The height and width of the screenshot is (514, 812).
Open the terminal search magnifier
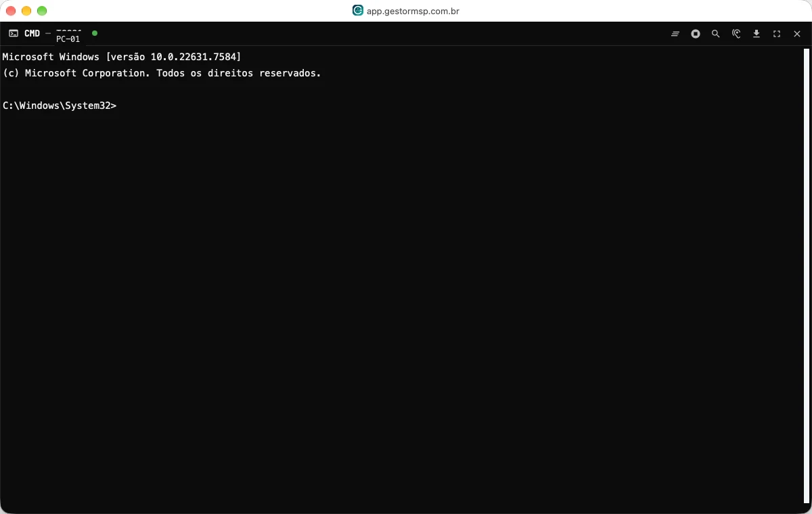715,34
